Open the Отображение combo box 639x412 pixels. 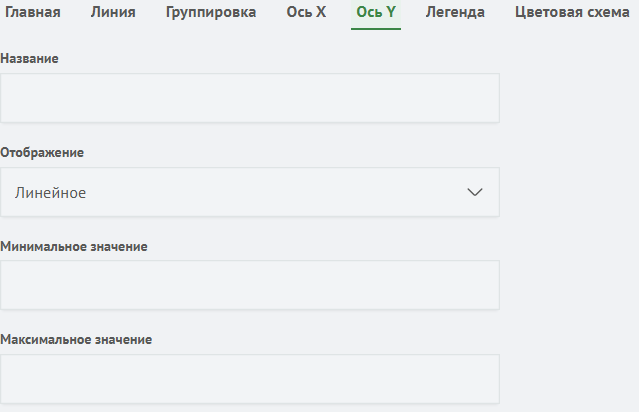coord(250,192)
